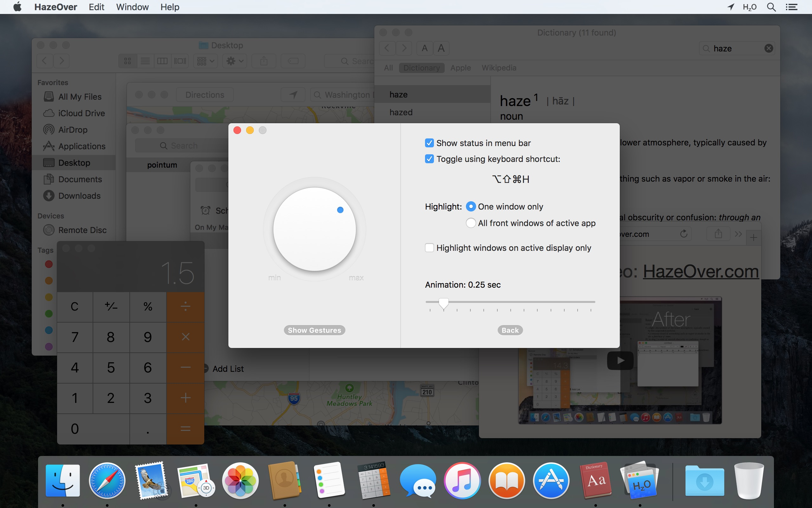Open Spotlight search in menu bar
The image size is (812, 508).
[x=771, y=7]
